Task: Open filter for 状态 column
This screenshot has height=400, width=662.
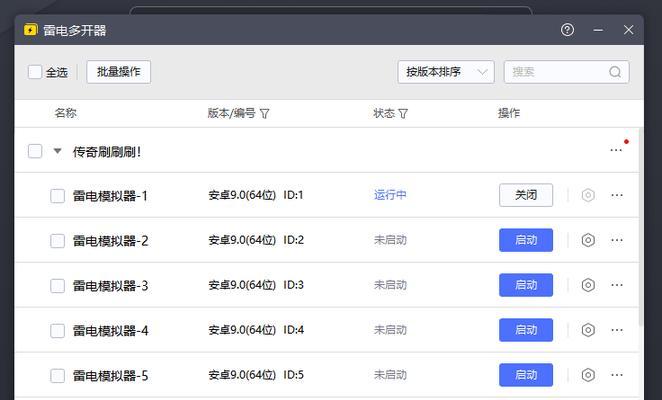Action: click(x=403, y=114)
